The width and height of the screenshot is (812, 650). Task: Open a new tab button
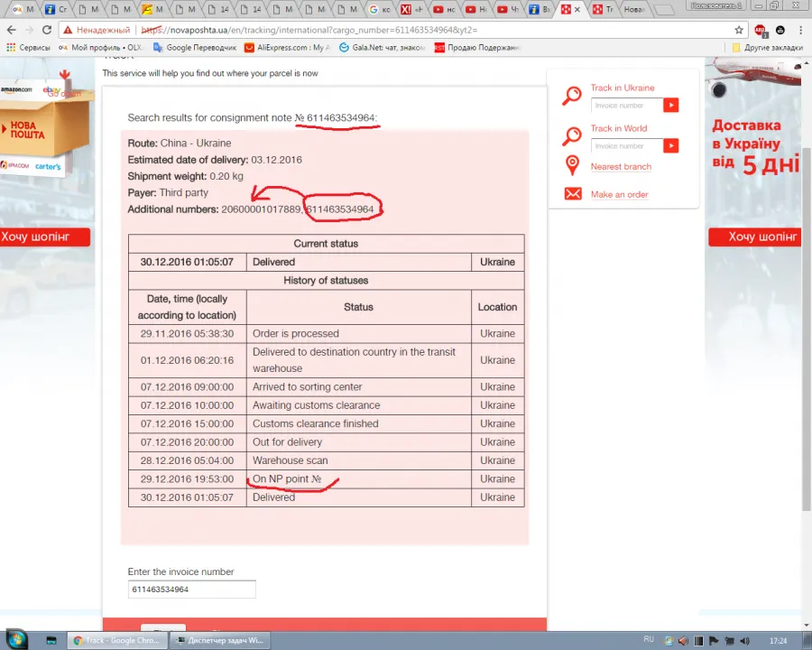(664, 9)
